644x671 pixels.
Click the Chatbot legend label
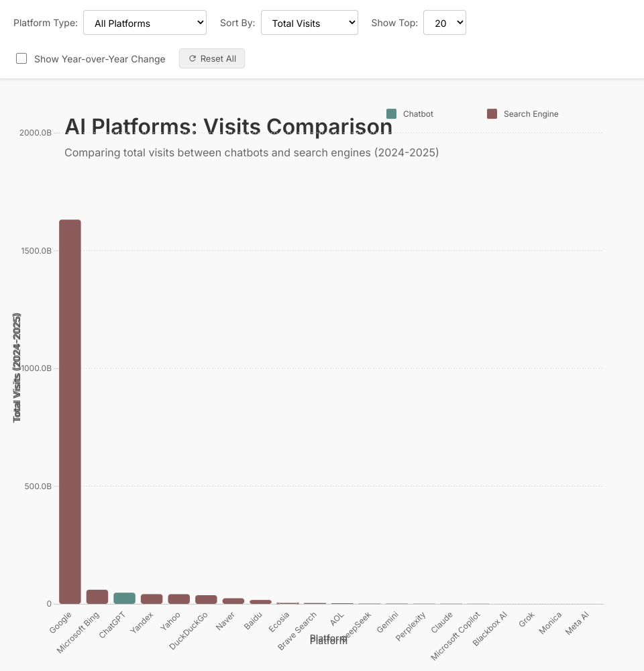click(418, 114)
